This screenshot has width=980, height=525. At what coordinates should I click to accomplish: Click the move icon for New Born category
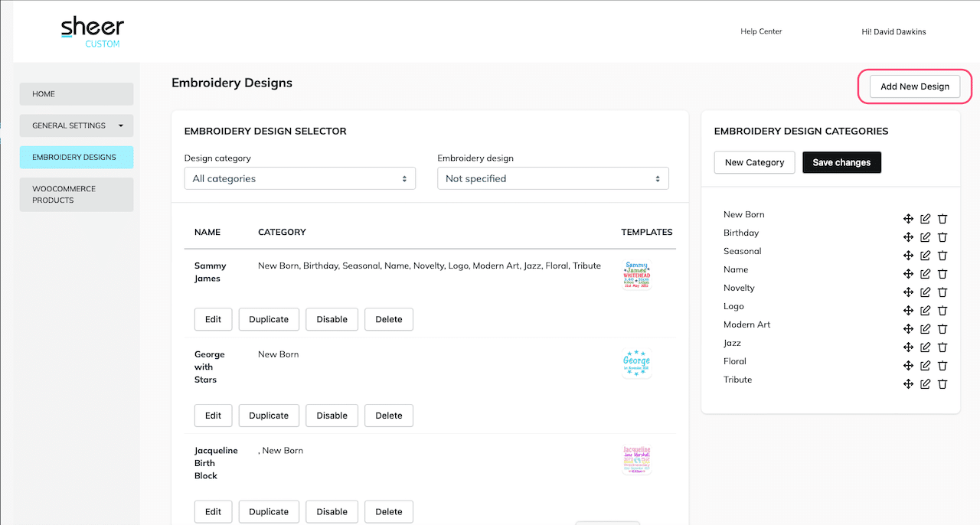908,219
